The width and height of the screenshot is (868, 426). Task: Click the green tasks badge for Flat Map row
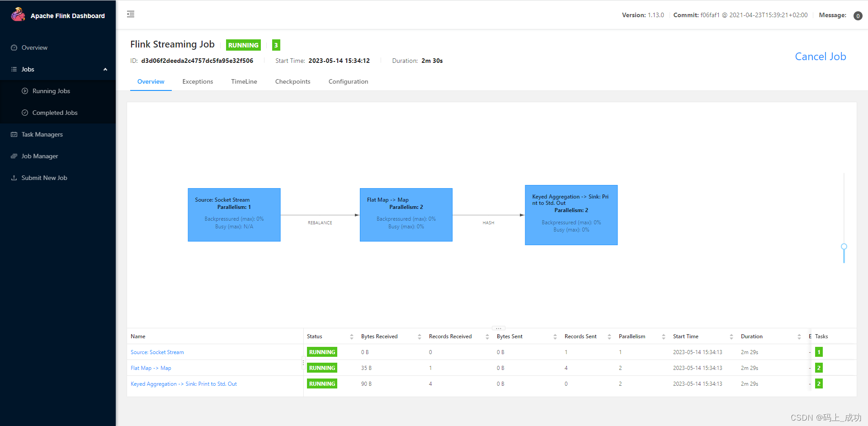point(819,368)
